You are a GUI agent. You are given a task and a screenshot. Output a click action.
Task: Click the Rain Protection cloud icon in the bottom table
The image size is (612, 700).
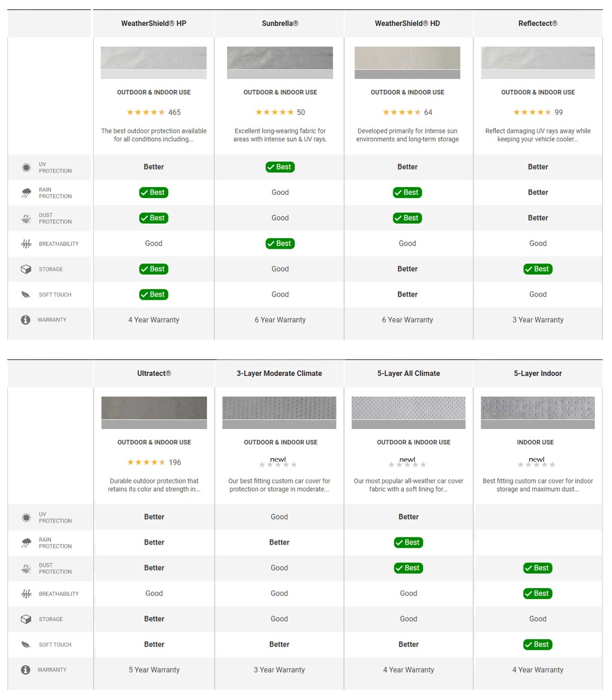click(x=26, y=543)
